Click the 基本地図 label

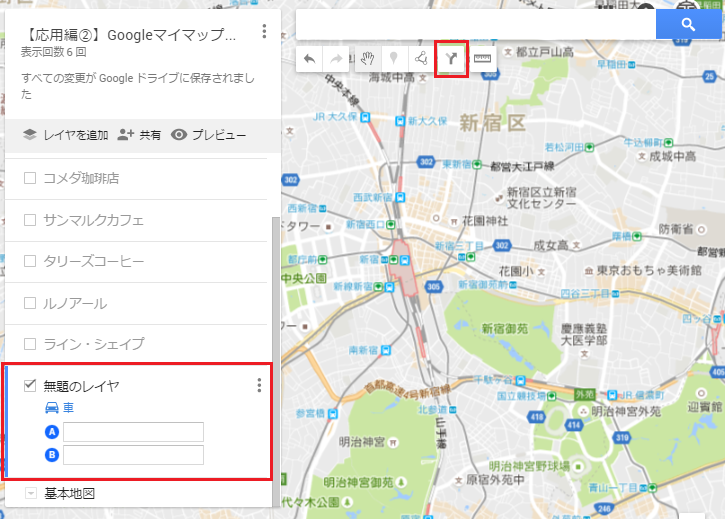[70, 494]
